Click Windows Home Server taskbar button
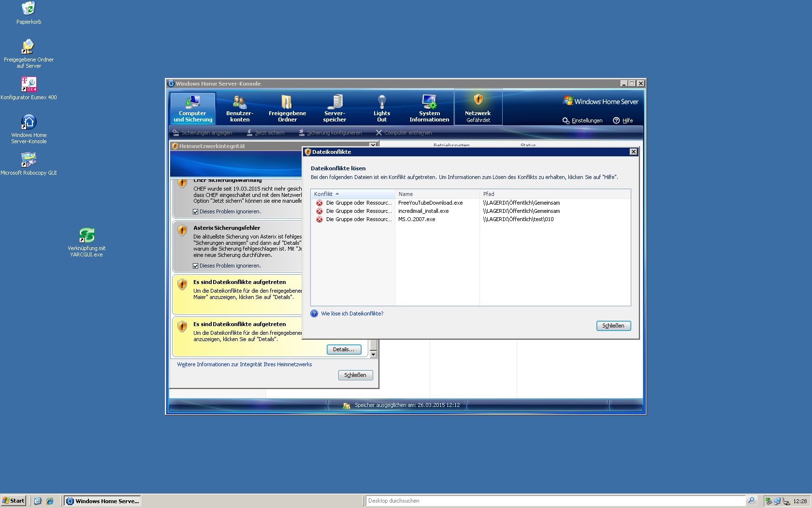 click(x=102, y=501)
